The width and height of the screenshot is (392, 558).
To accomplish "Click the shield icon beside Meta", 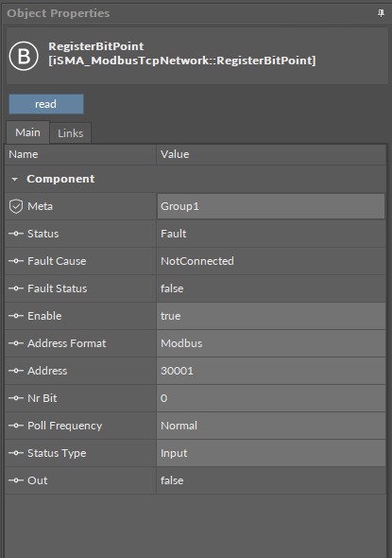I will (x=16, y=206).
